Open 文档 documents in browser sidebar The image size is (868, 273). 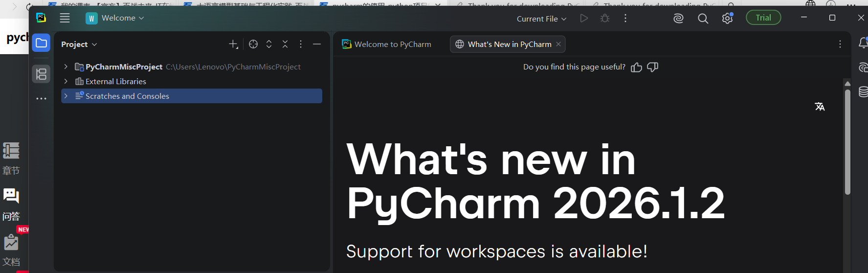[x=11, y=250]
